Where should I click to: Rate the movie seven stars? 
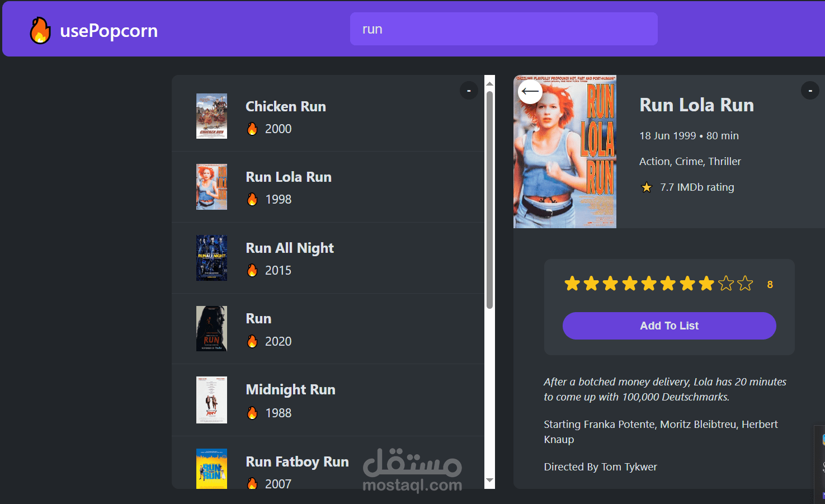click(687, 284)
